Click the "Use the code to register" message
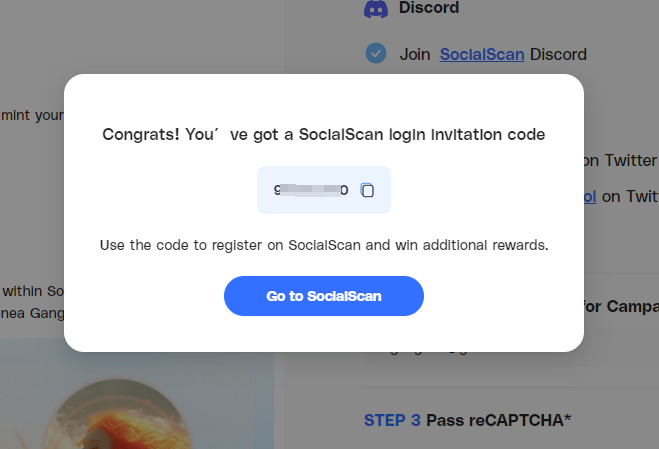 (324, 245)
